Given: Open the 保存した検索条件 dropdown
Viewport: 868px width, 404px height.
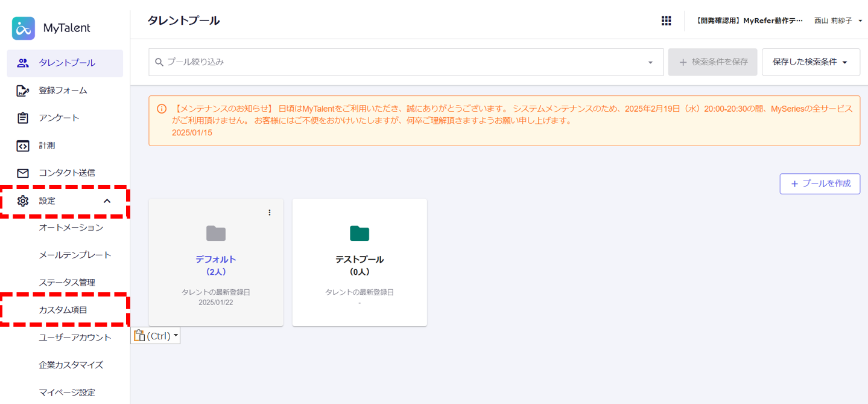Looking at the screenshot, I should click(810, 62).
